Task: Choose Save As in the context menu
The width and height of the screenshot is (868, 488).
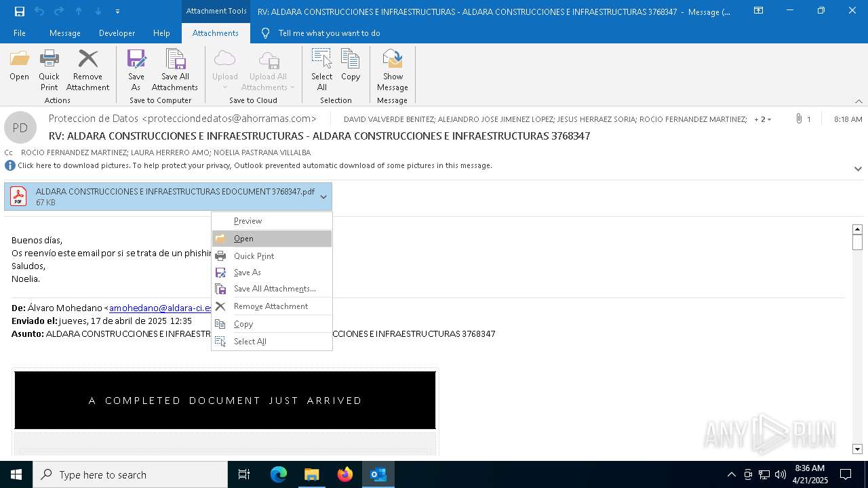Action: click(x=272, y=272)
